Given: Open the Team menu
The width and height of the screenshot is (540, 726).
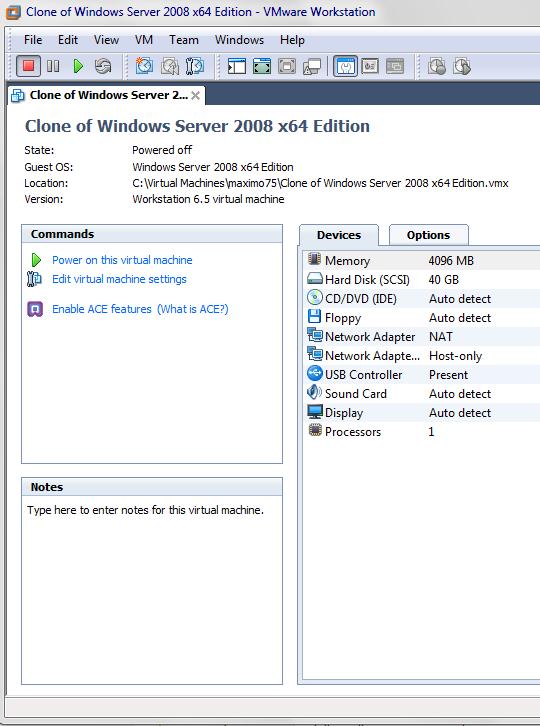Looking at the screenshot, I should point(183,40).
